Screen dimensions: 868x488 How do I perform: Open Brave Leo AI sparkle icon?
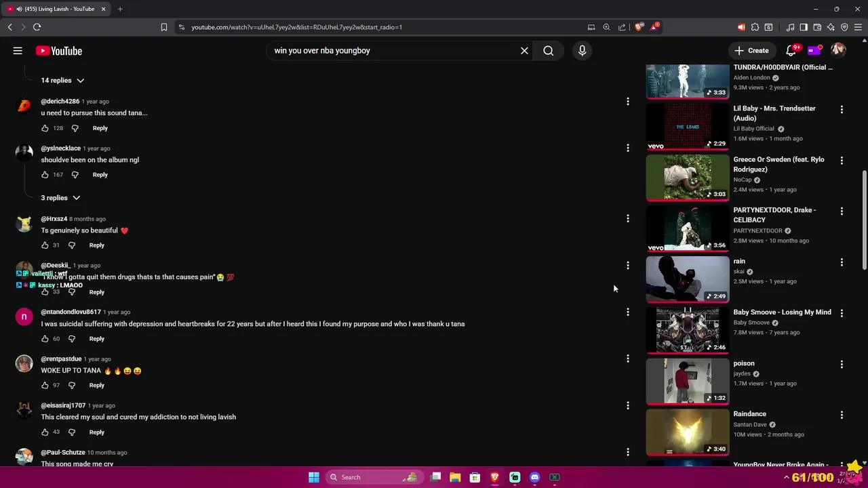coord(831,27)
